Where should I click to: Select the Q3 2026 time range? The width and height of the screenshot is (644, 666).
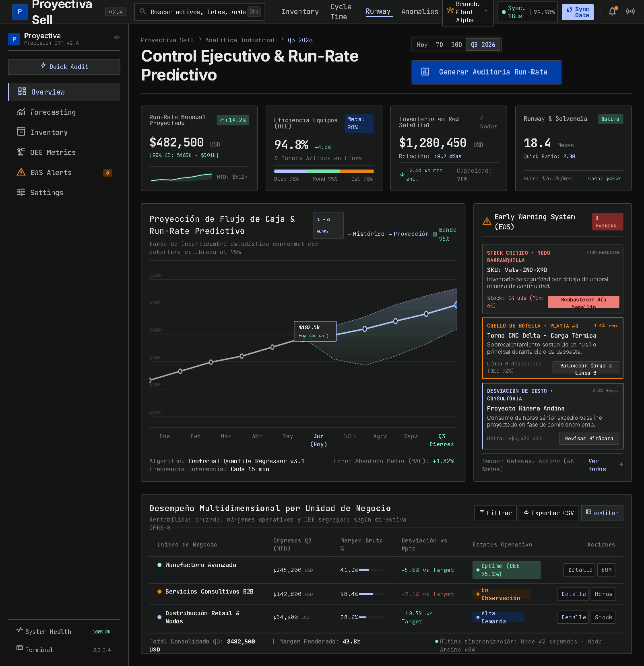click(483, 45)
